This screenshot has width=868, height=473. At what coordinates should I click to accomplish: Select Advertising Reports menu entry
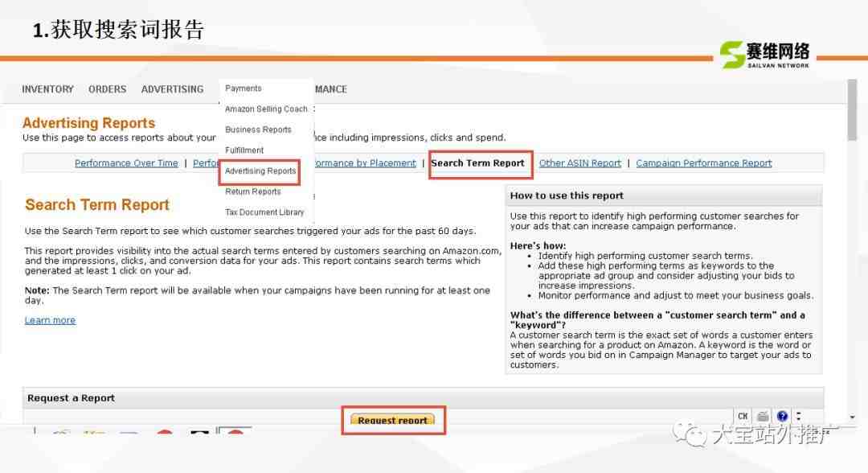[260, 171]
